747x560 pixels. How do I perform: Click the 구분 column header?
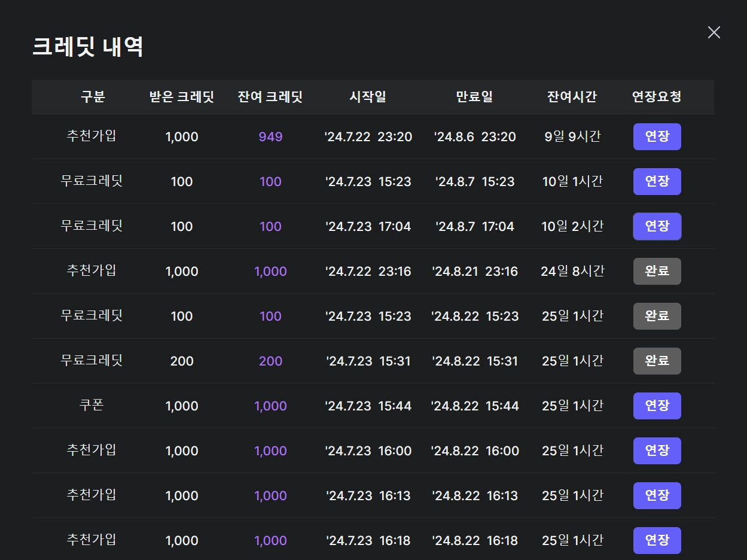coord(93,97)
